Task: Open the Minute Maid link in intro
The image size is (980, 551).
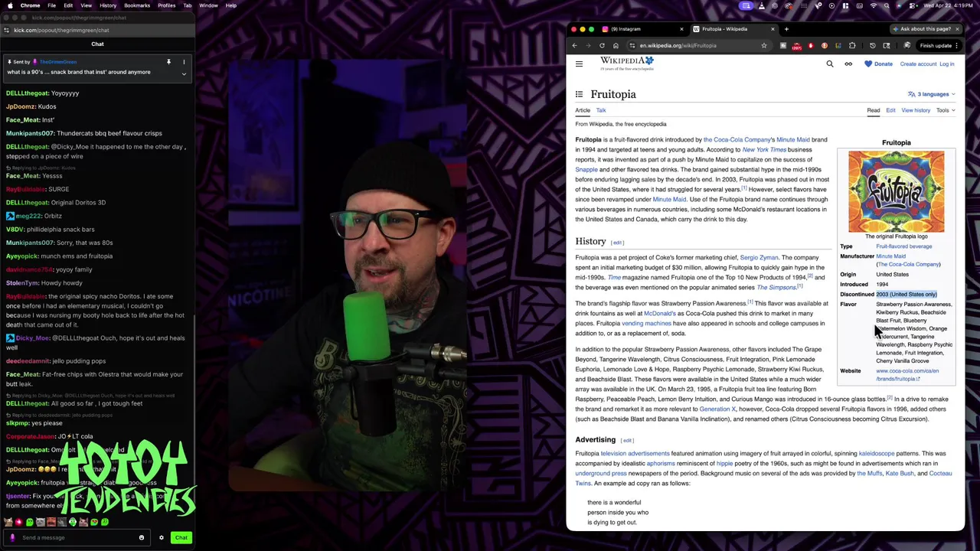Action: click(792, 139)
